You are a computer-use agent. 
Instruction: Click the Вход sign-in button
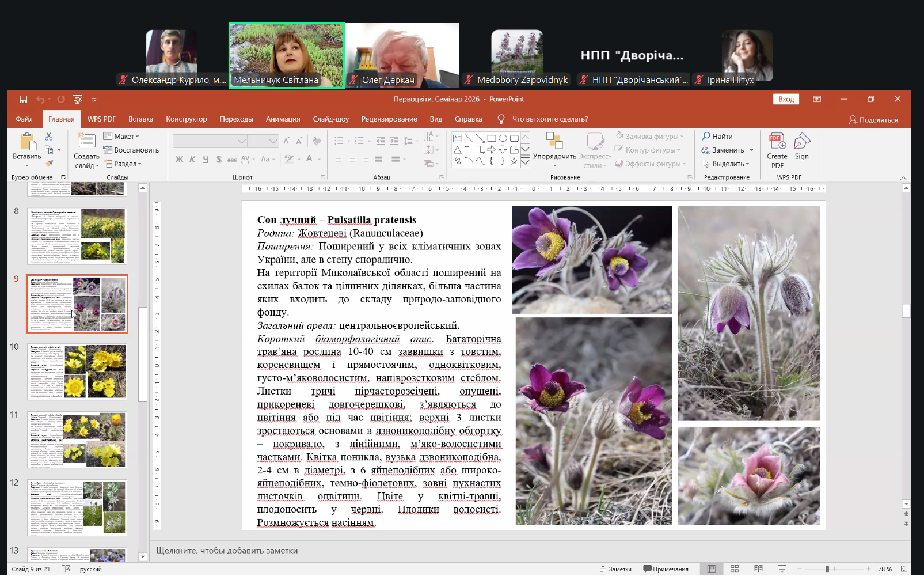coord(786,99)
